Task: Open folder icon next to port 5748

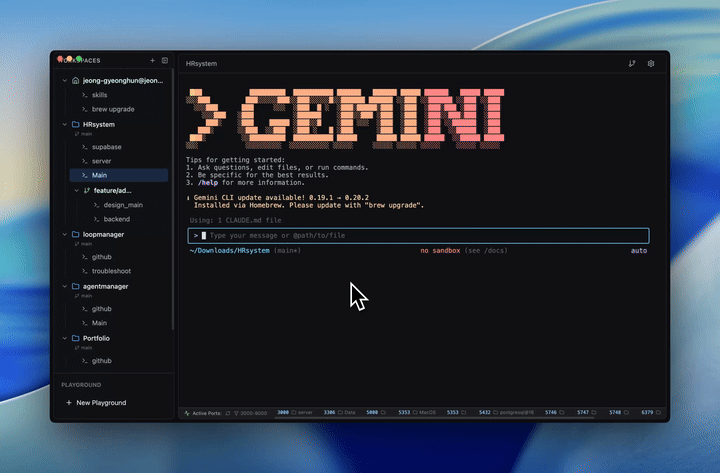Action: 626,412
